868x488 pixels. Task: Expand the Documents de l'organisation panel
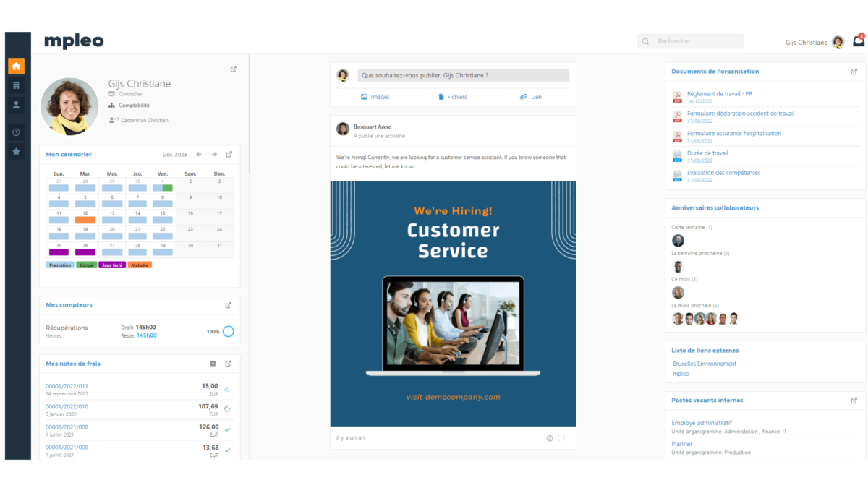coord(854,72)
